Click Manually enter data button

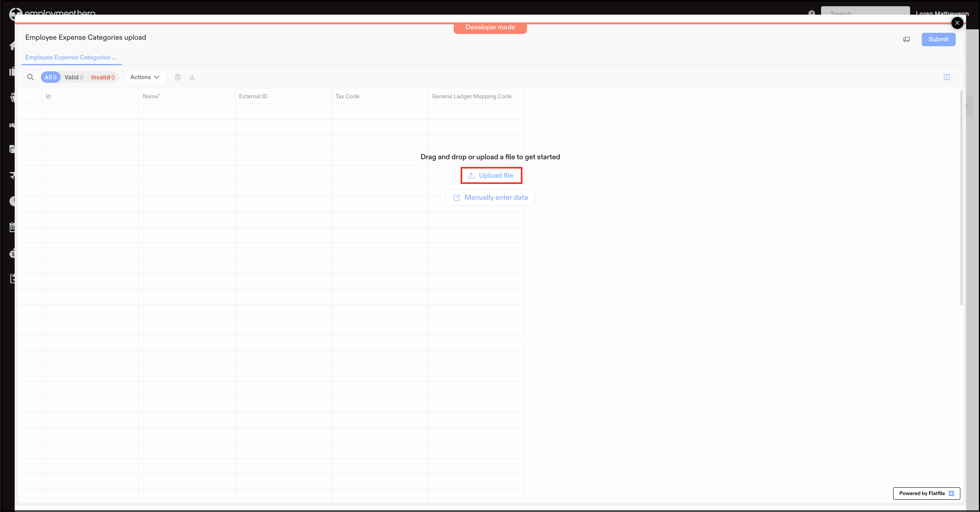[x=490, y=197]
